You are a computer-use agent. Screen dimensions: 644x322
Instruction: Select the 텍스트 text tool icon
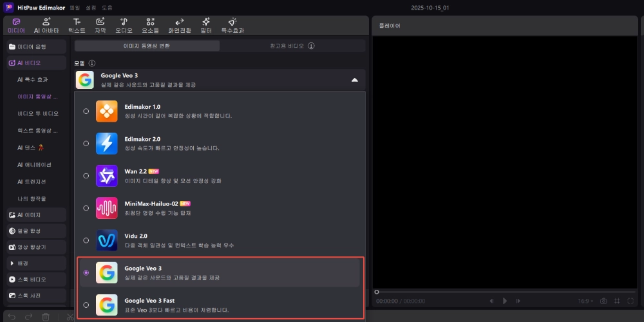(77, 25)
